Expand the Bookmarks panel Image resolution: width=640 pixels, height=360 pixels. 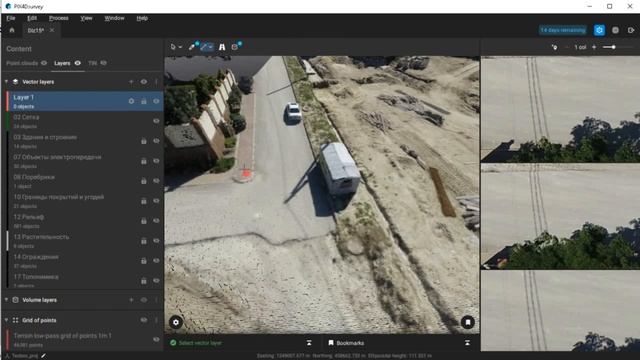click(x=467, y=343)
